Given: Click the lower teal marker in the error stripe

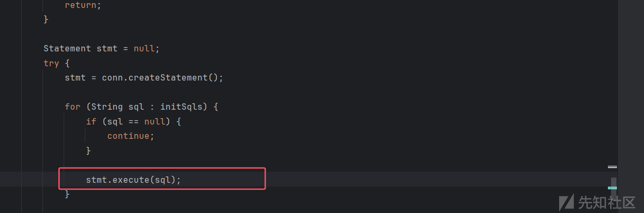Looking at the screenshot, I should pyautogui.click(x=612, y=188).
